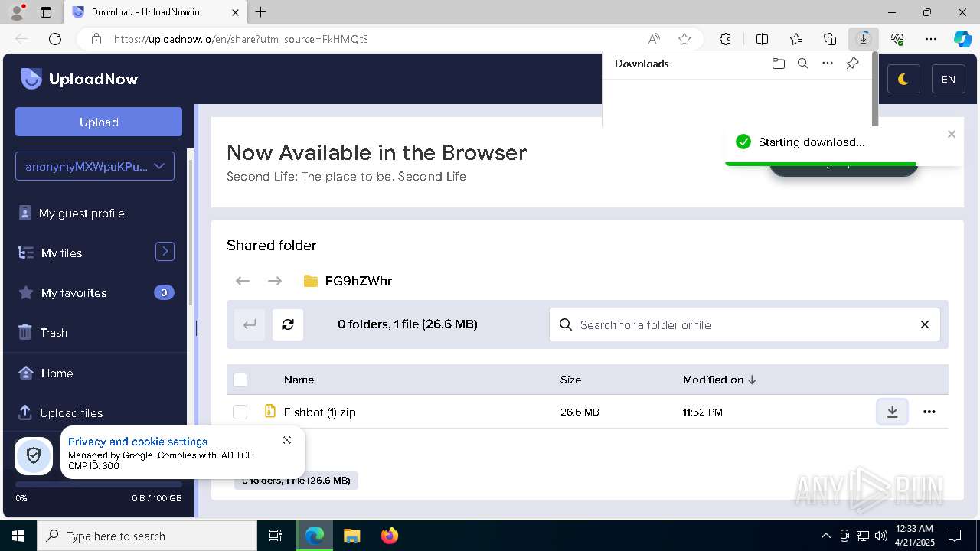Screen dimensions: 980x551
Task: Open browser favorites list
Action: pyautogui.click(x=796, y=39)
